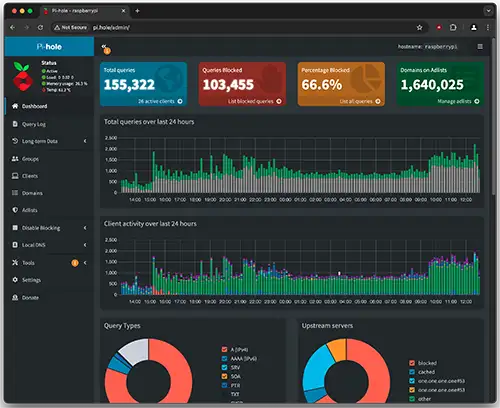Screen dimensions: 500x408
Task: Click the Pi-hole raspberry logo in Status
Action: (x=23, y=76)
